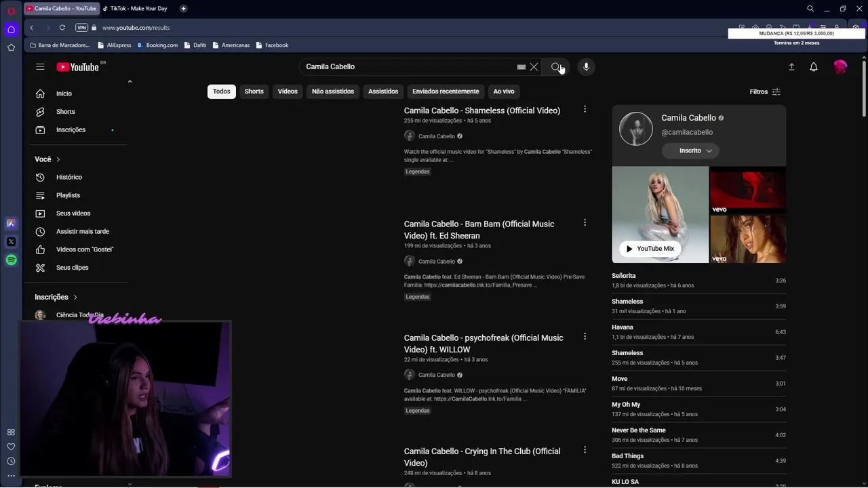Expand the Inscrições section chevron
The image size is (868, 488).
75,297
